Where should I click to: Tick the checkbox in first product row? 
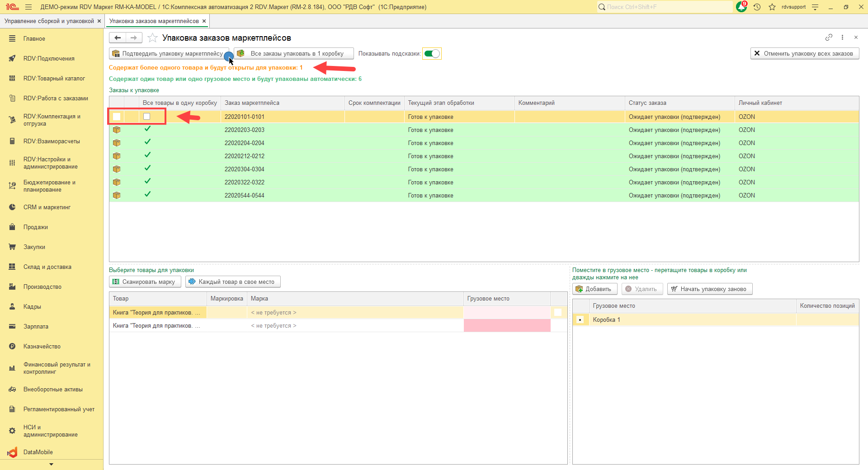pos(558,312)
